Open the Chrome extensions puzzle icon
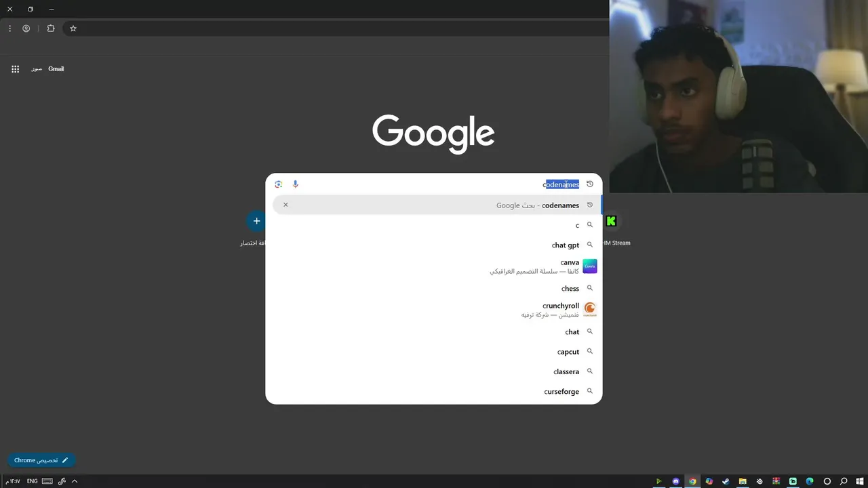Screen dimensions: 868x488 (51, 28)
